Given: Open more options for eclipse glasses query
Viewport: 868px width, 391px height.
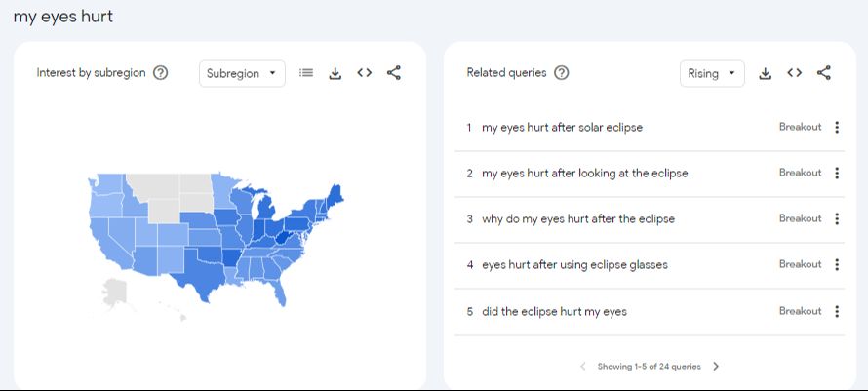Looking at the screenshot, I should [837, 265].
